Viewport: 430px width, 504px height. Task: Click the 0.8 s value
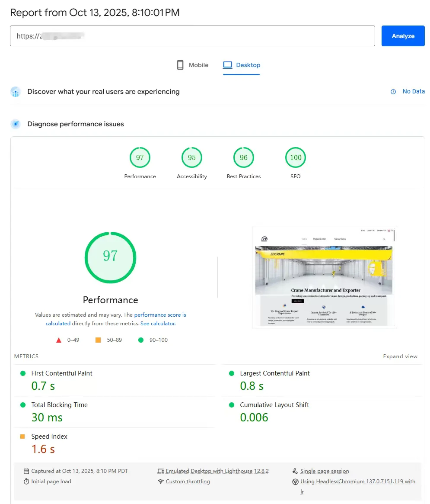pyautogui.click(x=252, y=386)
